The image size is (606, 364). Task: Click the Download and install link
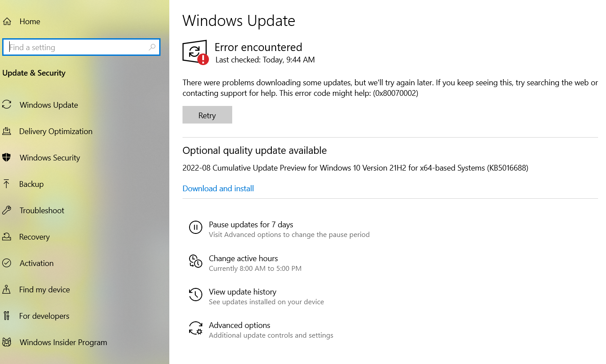click(218, 188)
